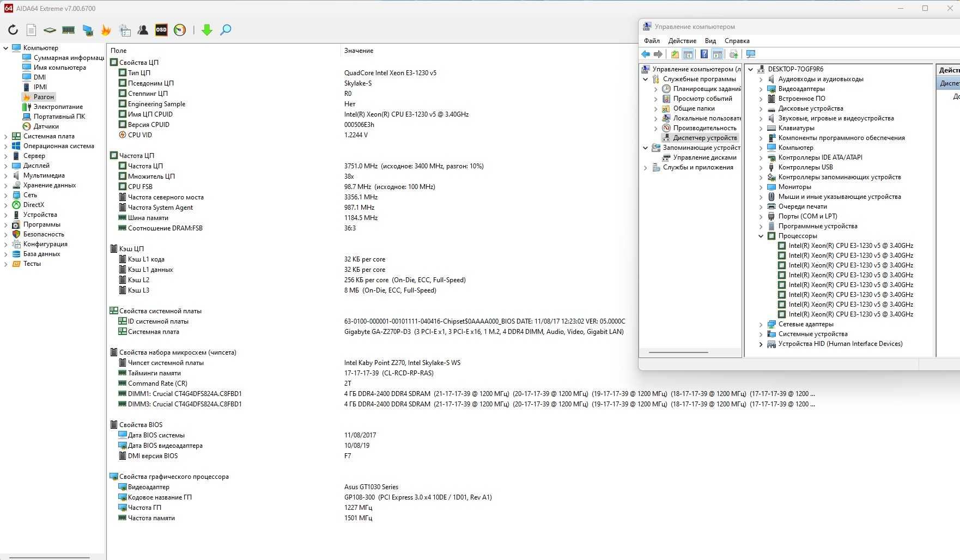
Task: Expand Операционная система node in AIDA64
Action: (5, 146)
